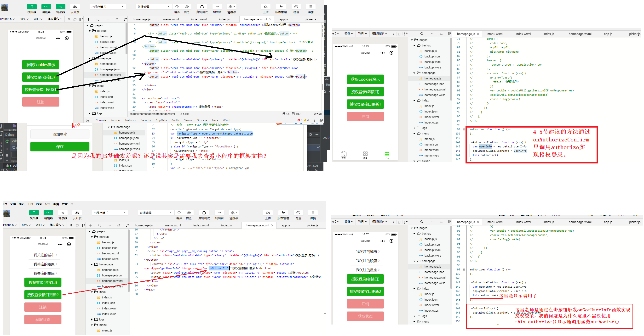Open the 设置 menu in the menu bar

(x=47, y=204)
